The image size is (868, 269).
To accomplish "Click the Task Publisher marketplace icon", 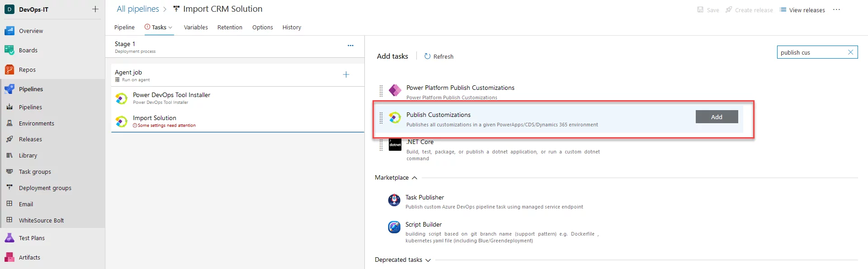I will pos(394,200).
